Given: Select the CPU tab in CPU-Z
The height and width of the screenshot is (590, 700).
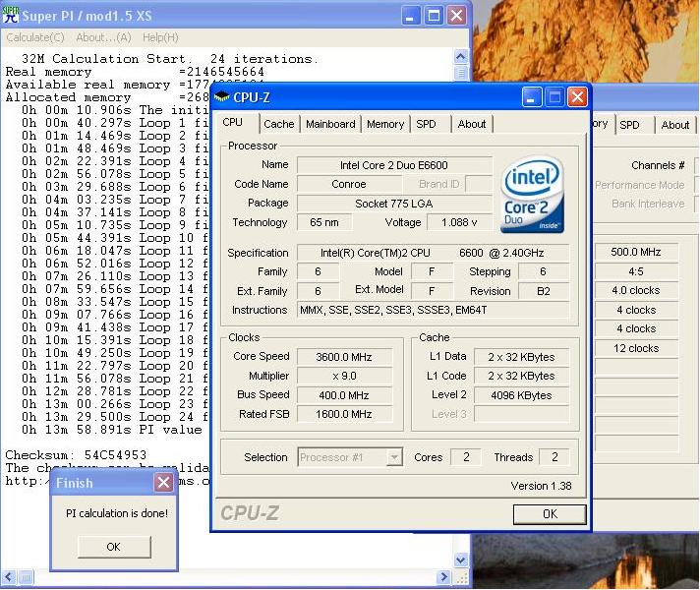Looking at the screenshot, I should (x=233, y=122).
